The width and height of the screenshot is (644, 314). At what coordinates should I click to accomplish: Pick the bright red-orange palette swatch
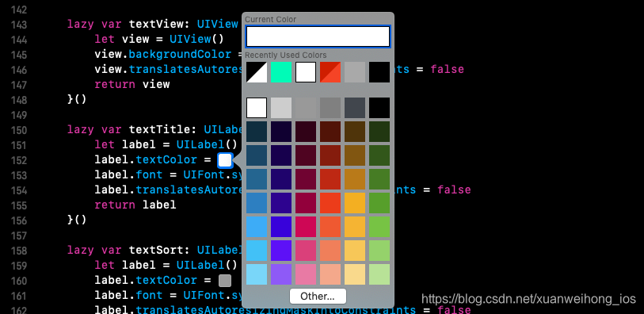pos(330,203)
